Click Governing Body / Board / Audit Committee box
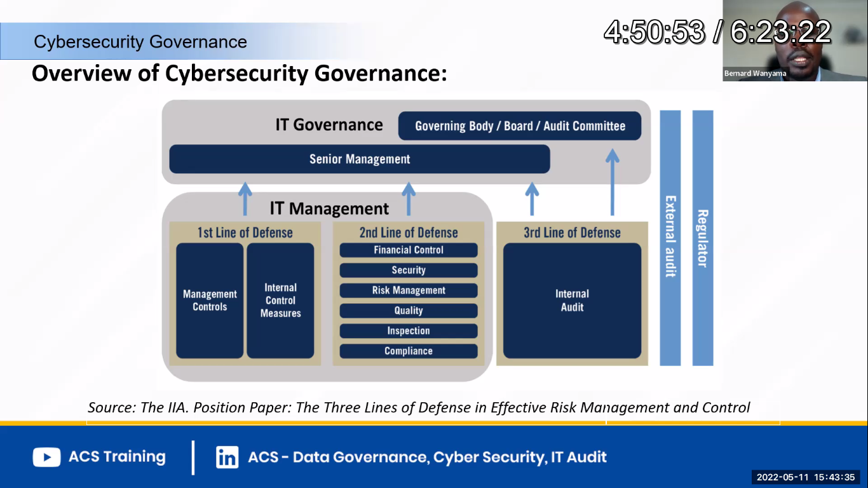This screenshot has height=488, width=868. click(520, 126)
